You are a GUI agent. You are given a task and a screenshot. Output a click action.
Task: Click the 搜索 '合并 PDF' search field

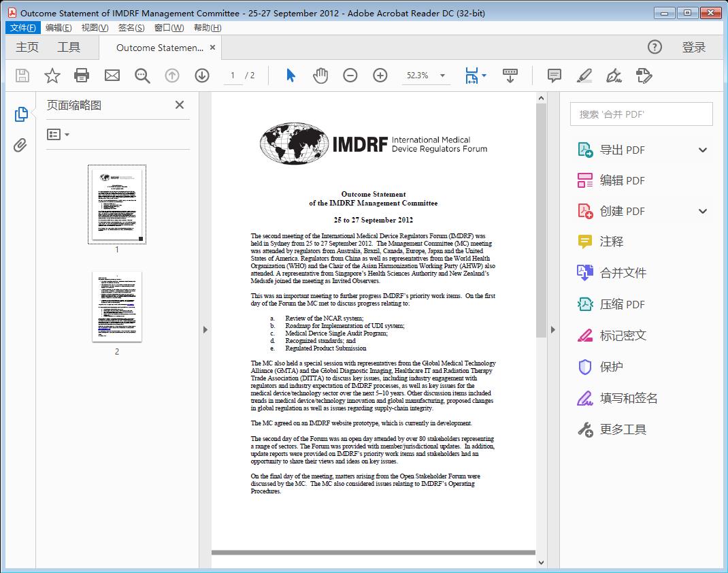641,114
